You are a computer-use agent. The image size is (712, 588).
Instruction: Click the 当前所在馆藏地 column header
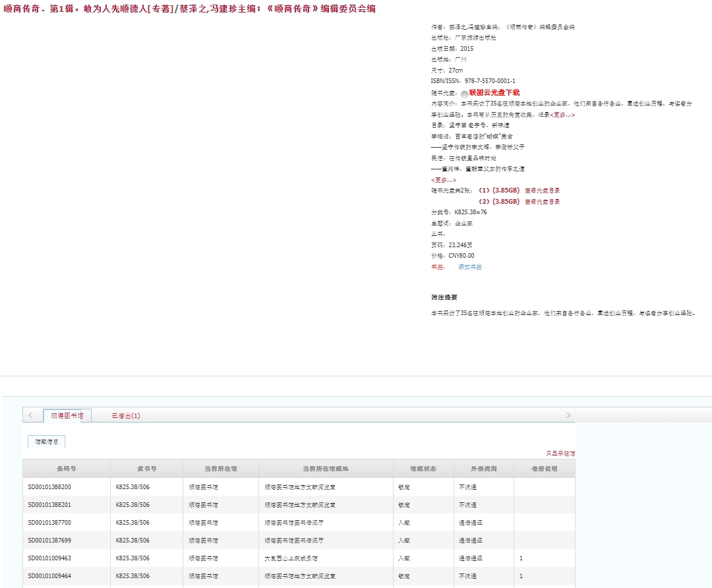click(x=326, y=469)
